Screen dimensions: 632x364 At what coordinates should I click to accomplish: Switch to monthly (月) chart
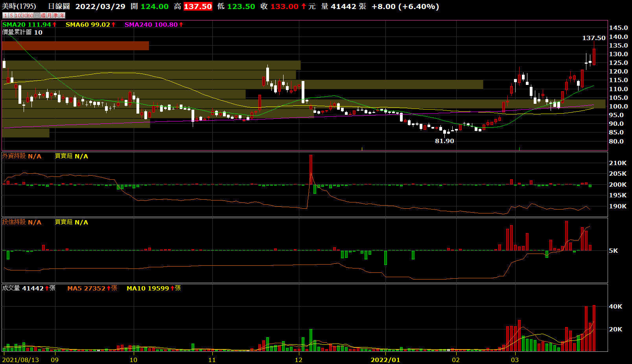point(50,15)
